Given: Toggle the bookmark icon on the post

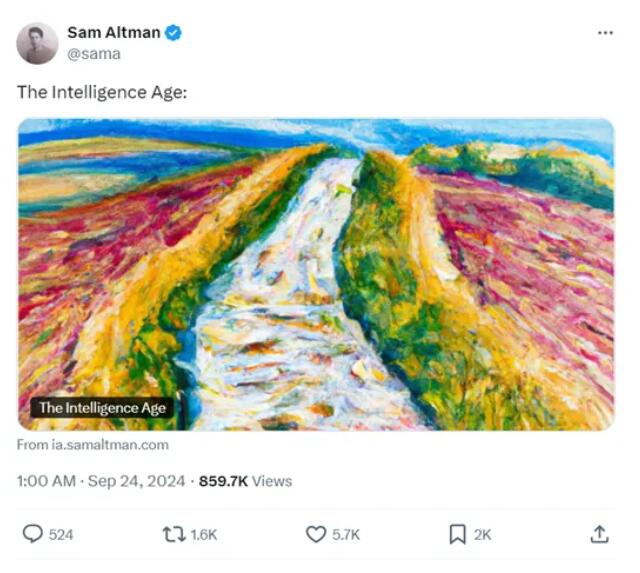Looking at the screenshot, I should [x=458, y=534].
